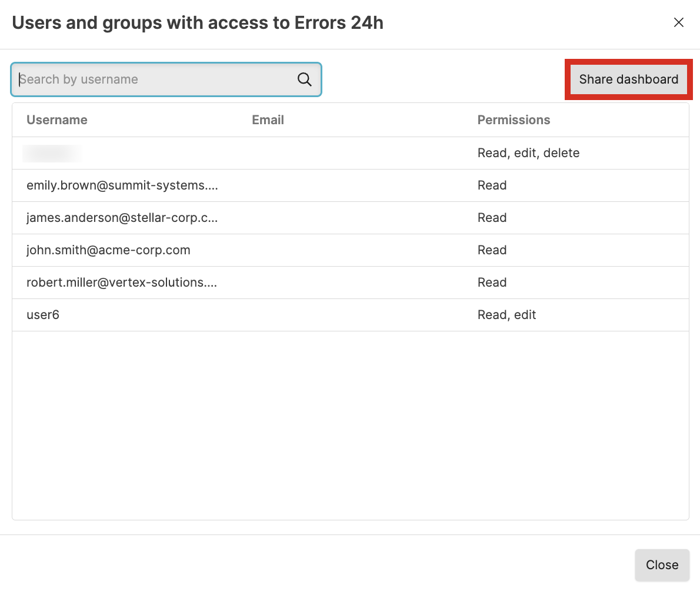Screen dimensions: 700x591
Task: Select the robert.miller@vertex-solutions user row
Action: 122,283
